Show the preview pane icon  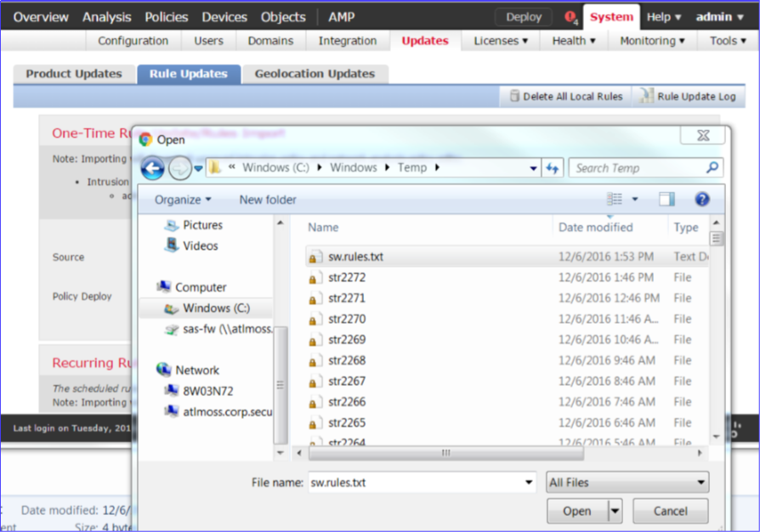tap(667, 199)
